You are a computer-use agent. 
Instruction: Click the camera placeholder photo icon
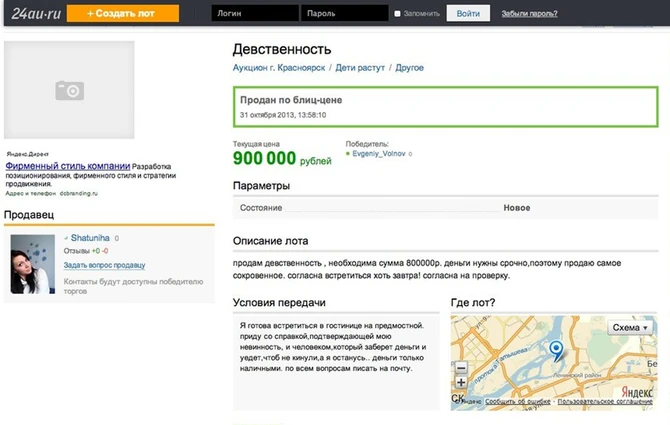(x=69, y=91)
